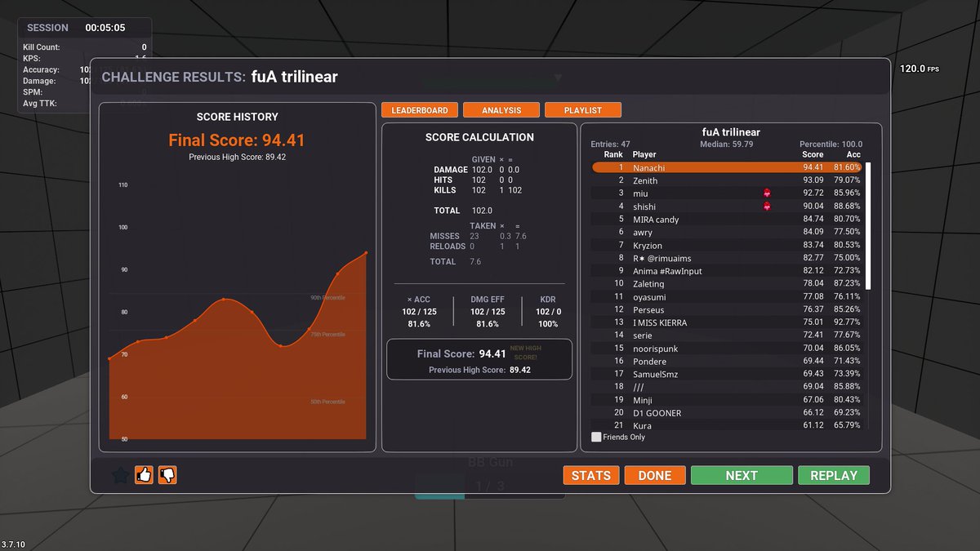Select player noorispunk in leaderboard
Viewport: 980px width, 551px height.
point(727,349)
